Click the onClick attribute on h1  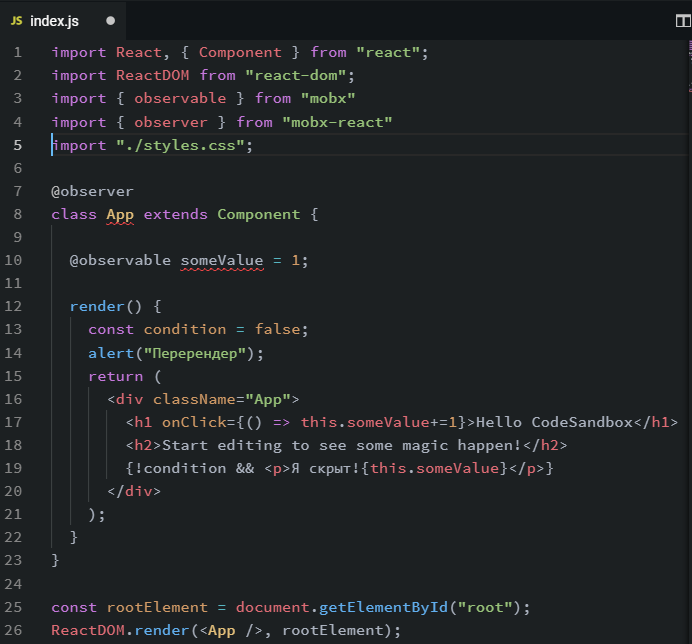[194, 422]
